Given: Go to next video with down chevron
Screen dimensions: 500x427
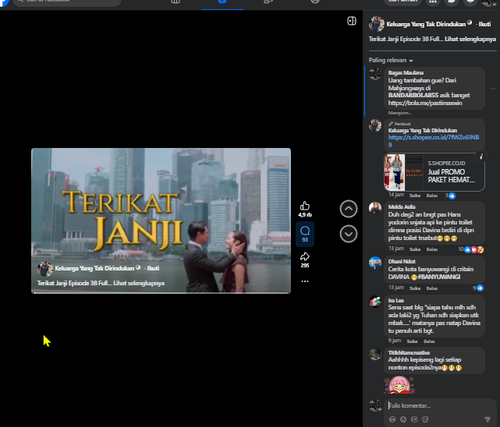Looking at the screenshot, I should point(348,234).
